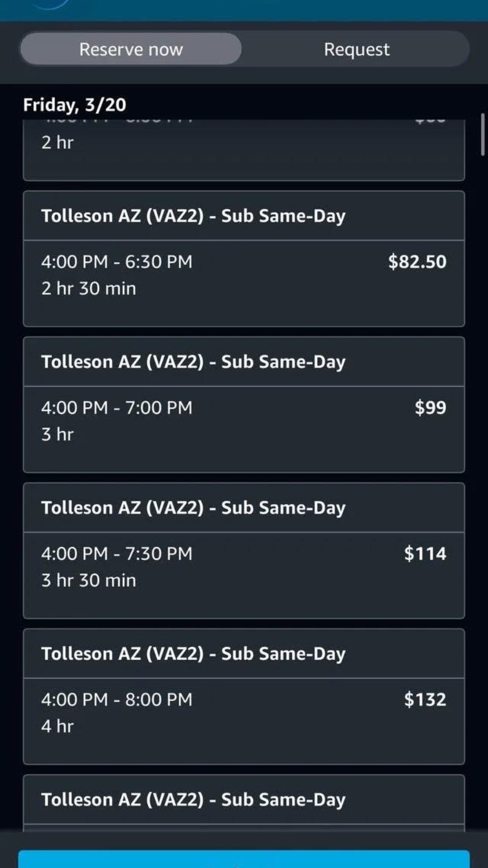
Task: Select the partially visible 2 hr offer
Action: pyautogui.click(x=244, y=150)
